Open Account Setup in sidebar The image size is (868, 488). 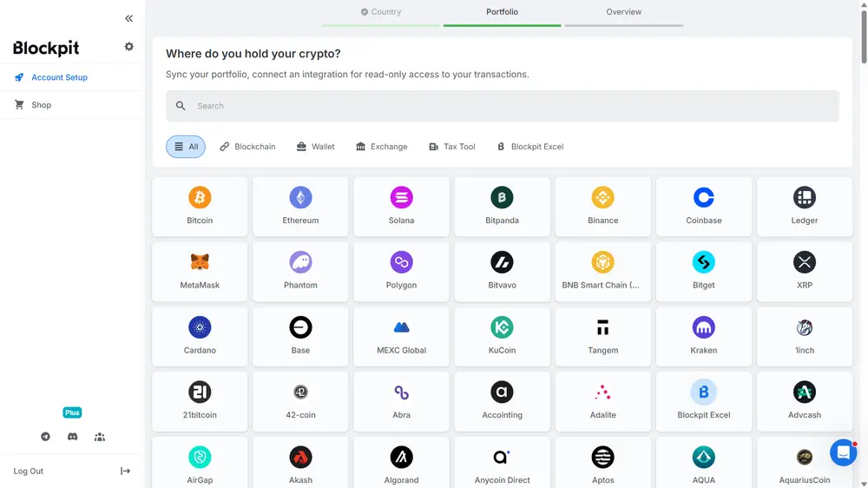[x=73, y=77]
